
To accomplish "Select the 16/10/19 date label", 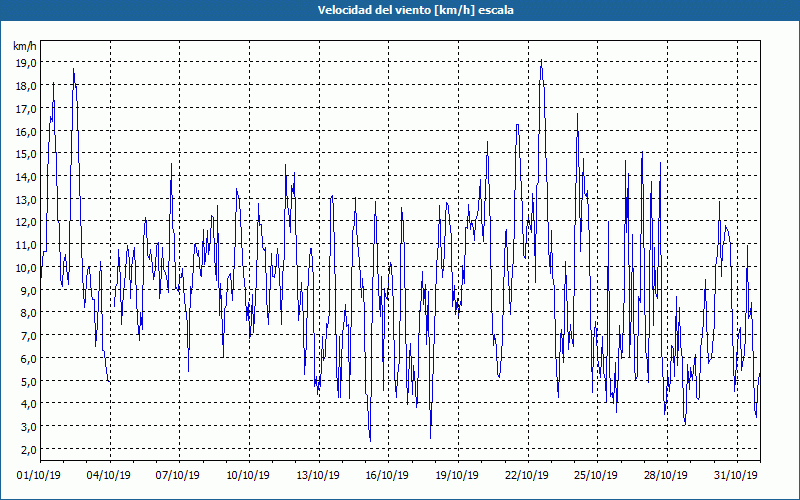I will [x=387, y=475].
